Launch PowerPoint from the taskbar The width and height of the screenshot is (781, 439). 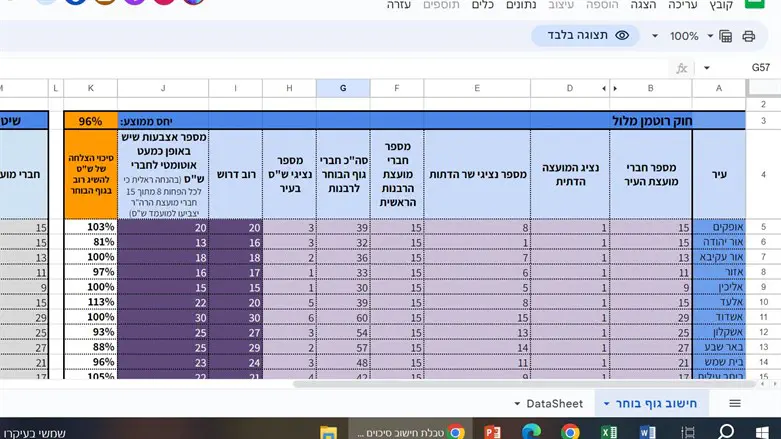coord(492,432)
